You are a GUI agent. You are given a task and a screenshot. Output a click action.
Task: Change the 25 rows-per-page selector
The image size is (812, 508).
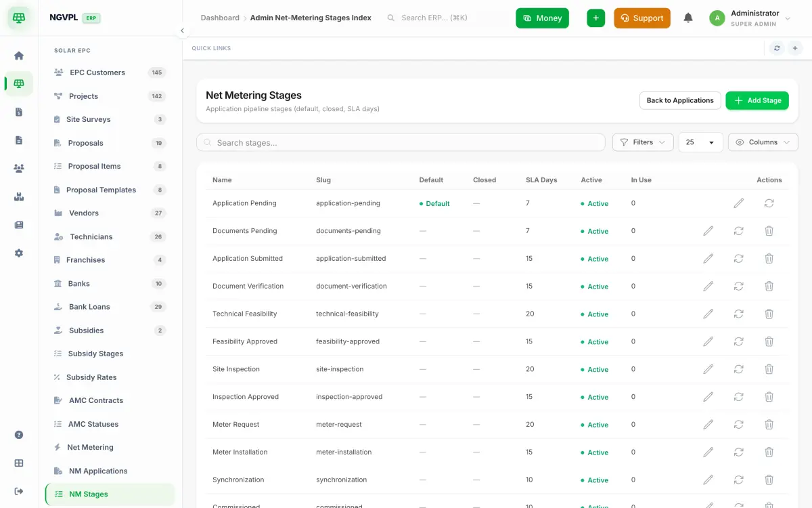pyautogui.click(x=700, y=142)
